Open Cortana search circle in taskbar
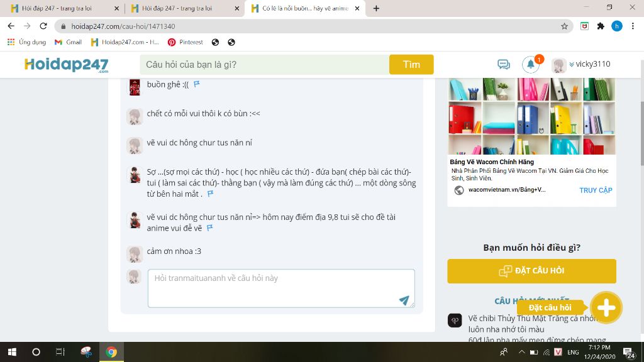The image size is (644, 362). point(36,352)
